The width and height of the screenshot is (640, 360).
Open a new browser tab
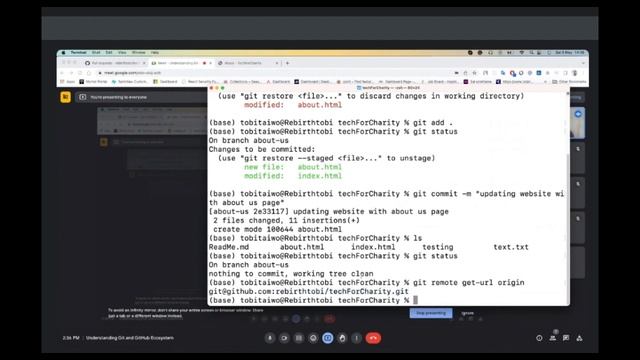287,63
